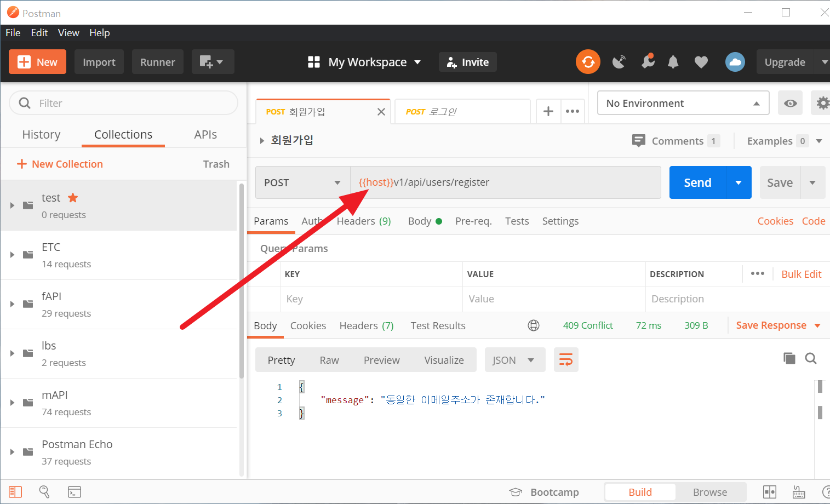Open the request Headers (9) tab
Viewport: 830px width, 504px height.
(364, 221)
